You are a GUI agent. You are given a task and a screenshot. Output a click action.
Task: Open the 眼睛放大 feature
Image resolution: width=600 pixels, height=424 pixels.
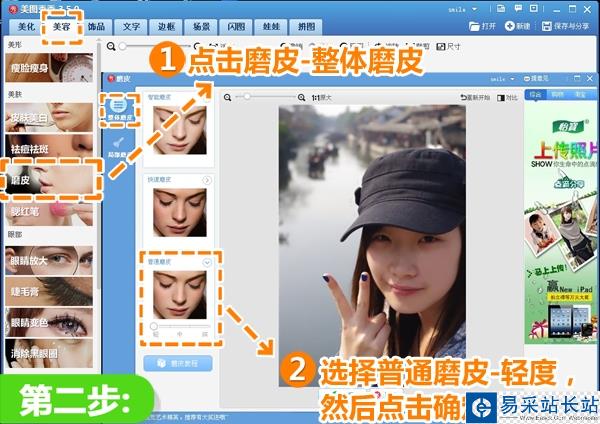click(49, 260)
